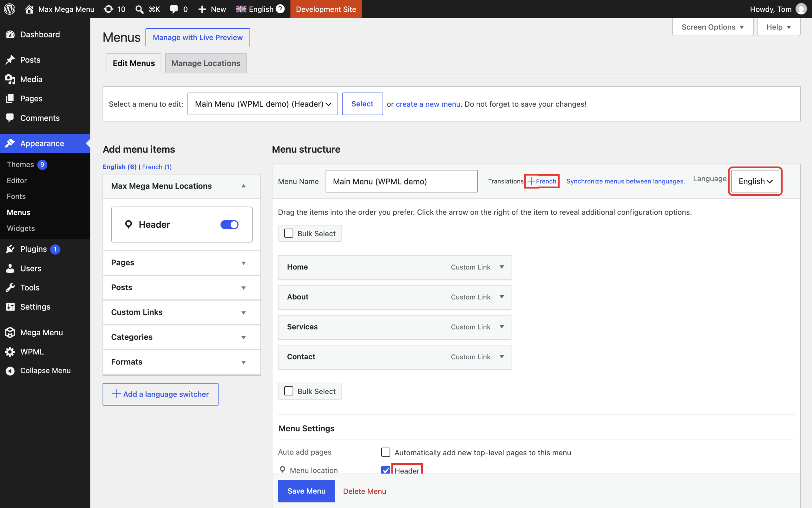The image size is (812, 508).
Task: Collapse Max Mega Menu Locations panel
Action: [244, 186]
